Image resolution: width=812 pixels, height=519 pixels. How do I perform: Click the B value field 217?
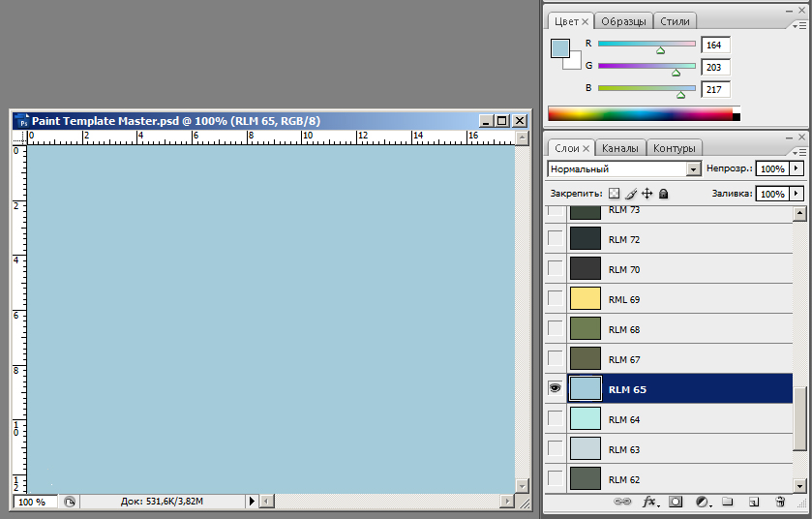tap(715, 90)
